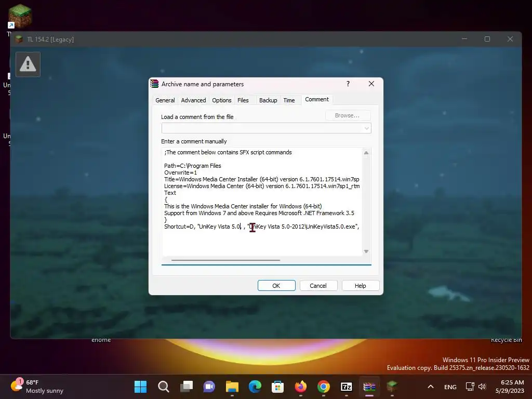Viewport: 532px width, 399px height.
Task: Minimize the TL 154.2 [Legacy] window
Action: (x=464, y=39)
